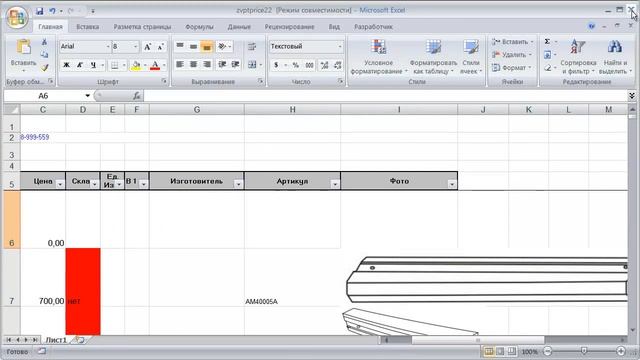Decrease indent
The image size is (640, 360).
(x=222, y=64)
